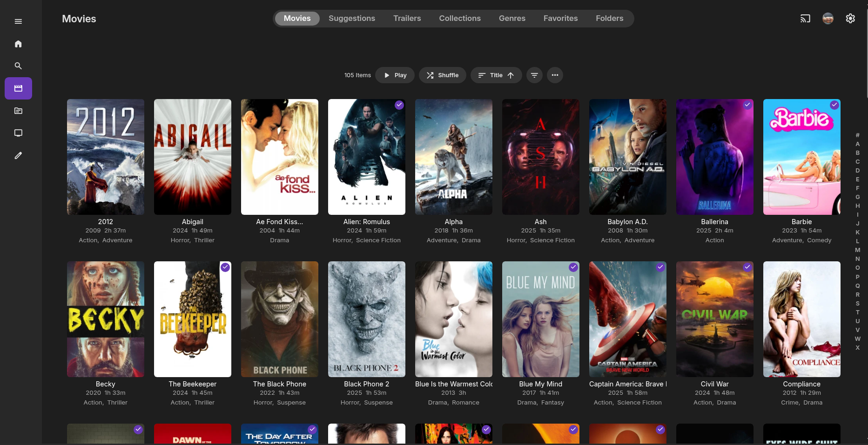Viewport: 868px width, 445px height.
Task: Click the pencil edit icon in the sidebar
Action: click(18, 155)
